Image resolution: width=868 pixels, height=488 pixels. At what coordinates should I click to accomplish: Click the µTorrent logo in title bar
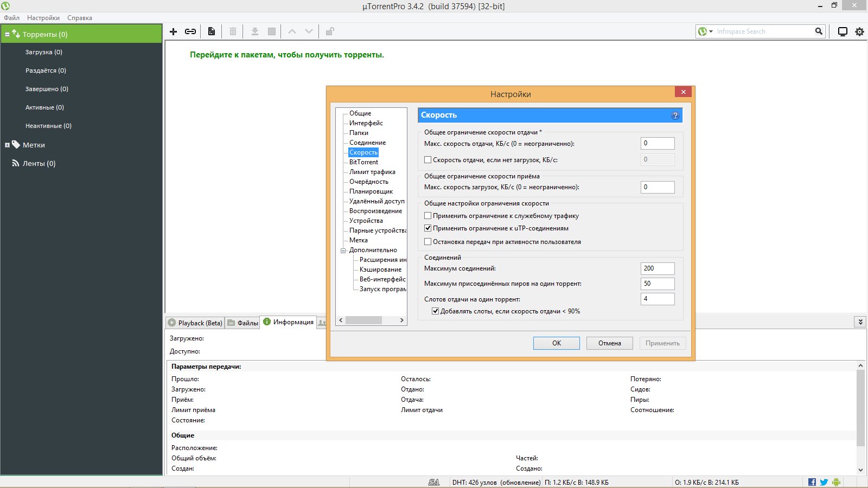tap(6, 6)
